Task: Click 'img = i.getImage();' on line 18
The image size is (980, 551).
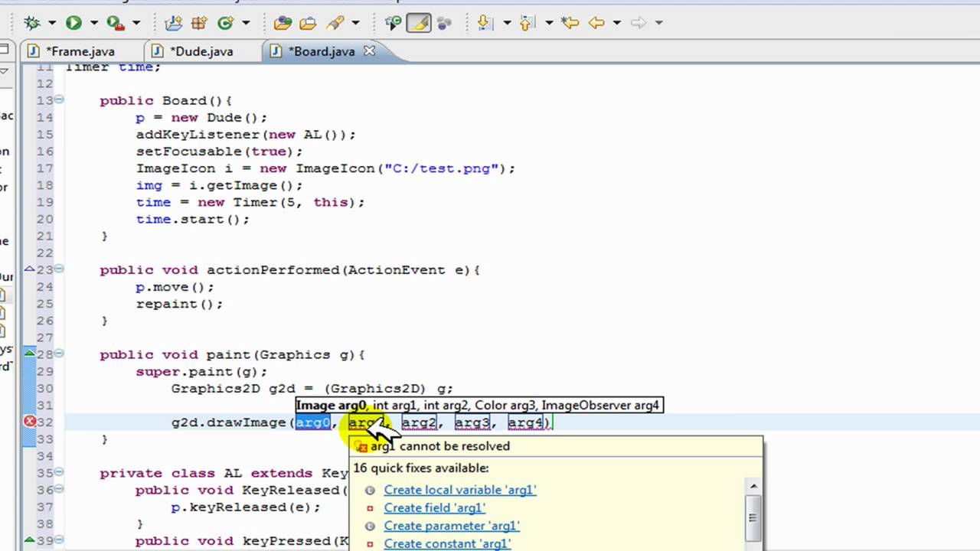Action: [220, 185]
